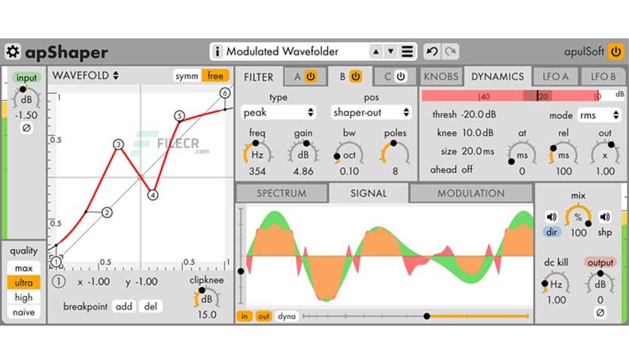
Task: Click the signal time zoom slider handle
Action: (427, 317)
